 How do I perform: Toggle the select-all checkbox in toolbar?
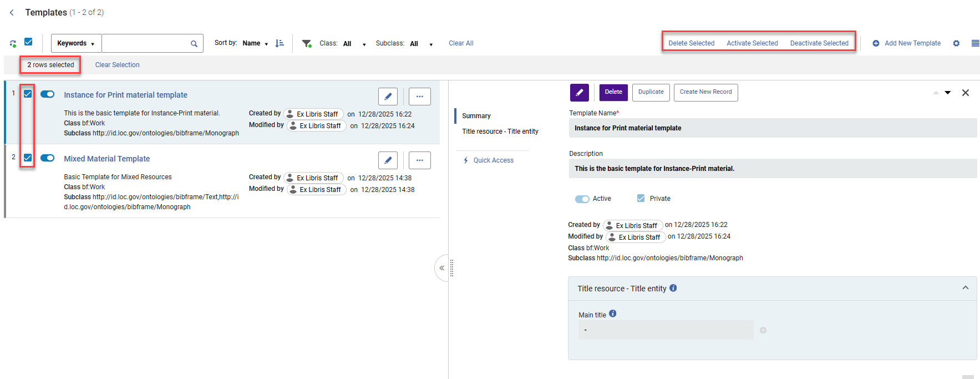(28, 42)
